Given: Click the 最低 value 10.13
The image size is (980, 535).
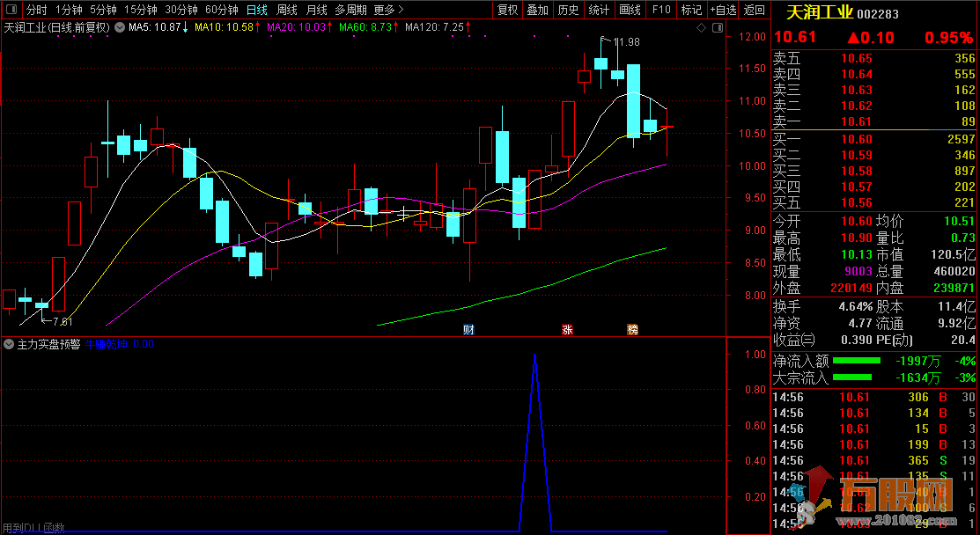Looking at the screenshot, I should (x=856, y=254).
